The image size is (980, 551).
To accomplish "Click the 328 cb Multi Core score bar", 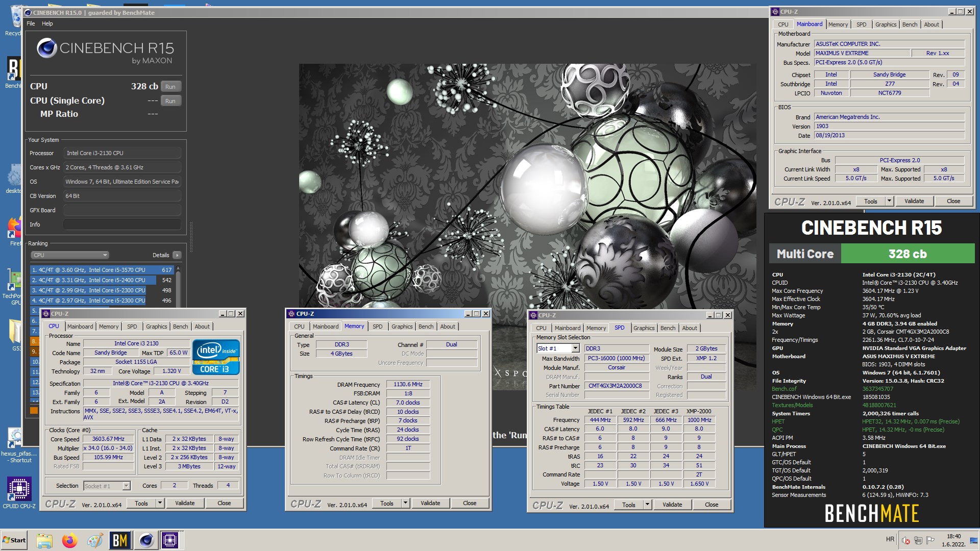I will (x=908, y=254).
